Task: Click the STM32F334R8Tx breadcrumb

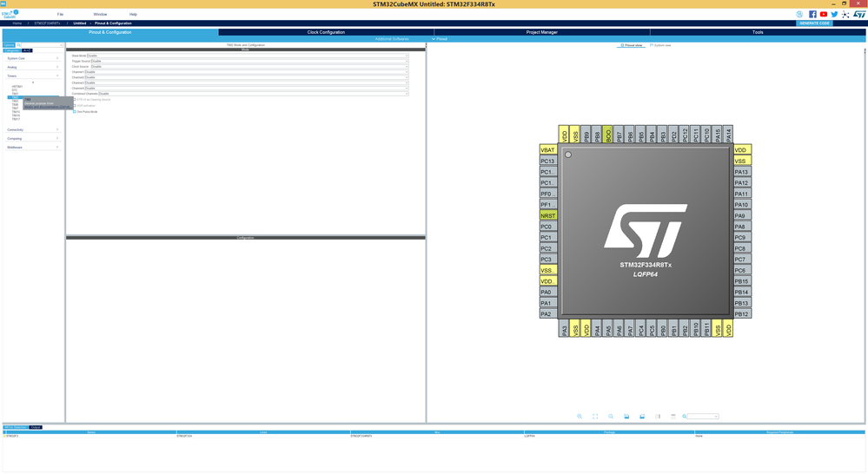Action: pyautogui.click(x=47, y=23)
